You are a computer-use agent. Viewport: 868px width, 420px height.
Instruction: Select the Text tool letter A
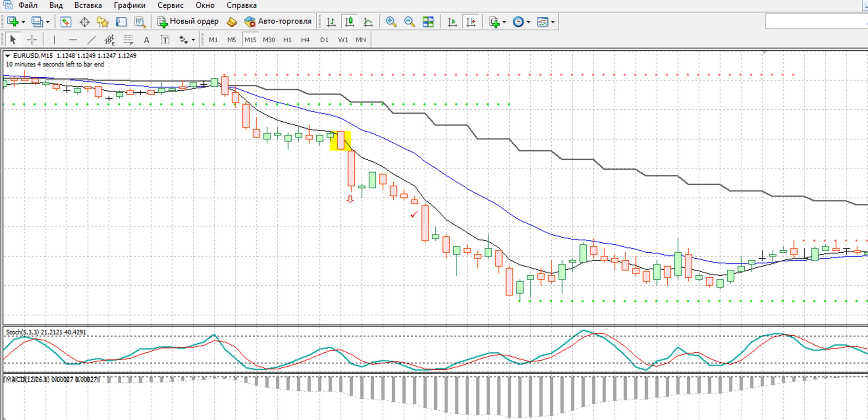pyautogui.click(x=147, y=40)
